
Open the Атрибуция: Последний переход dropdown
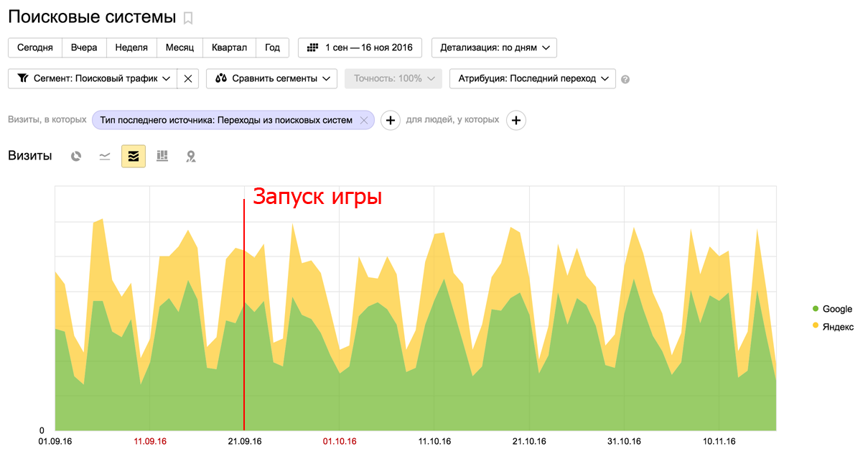tap(532, 78)
